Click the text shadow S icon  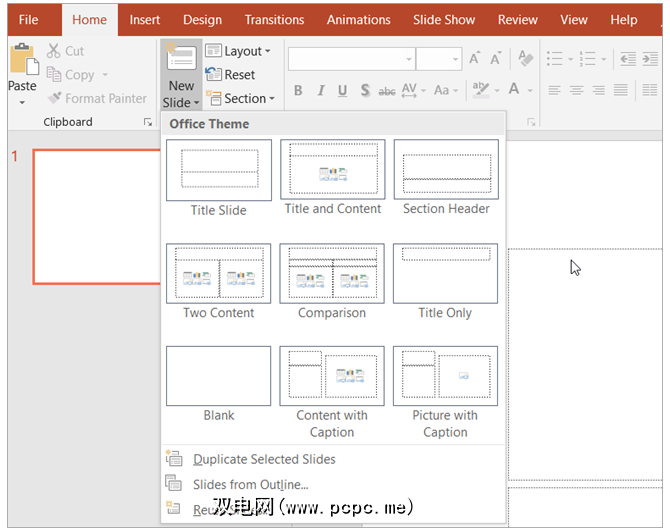[x=364, y=91]
